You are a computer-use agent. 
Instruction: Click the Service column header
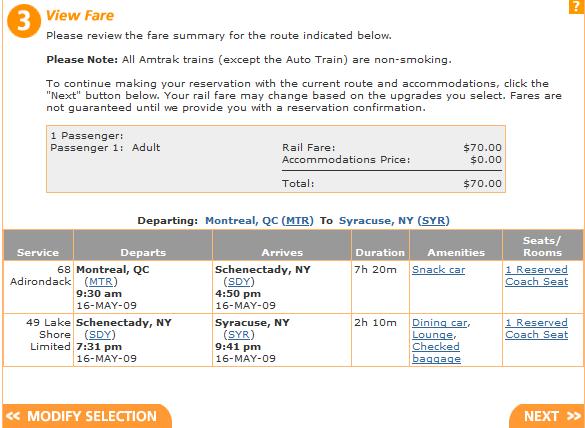pos(38,253)
